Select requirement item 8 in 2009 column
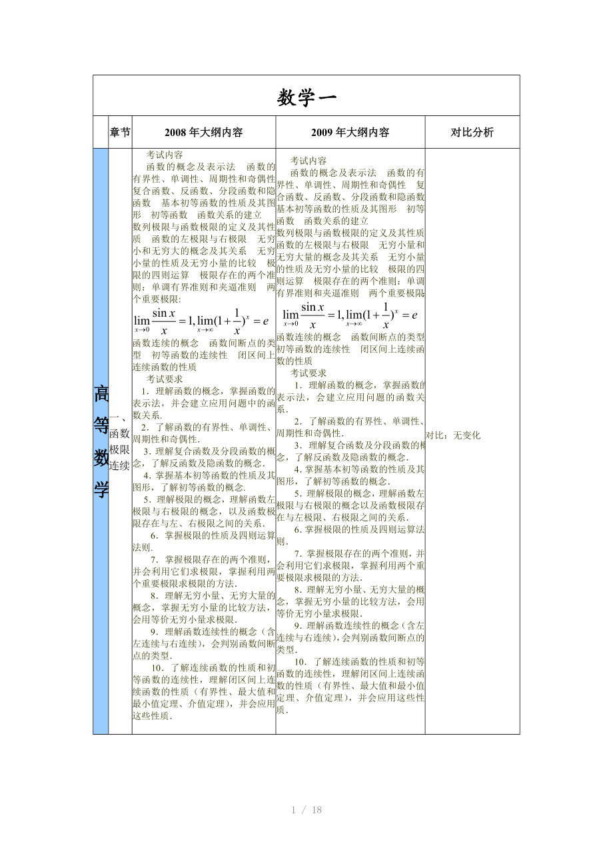 [x=350, y=601]
